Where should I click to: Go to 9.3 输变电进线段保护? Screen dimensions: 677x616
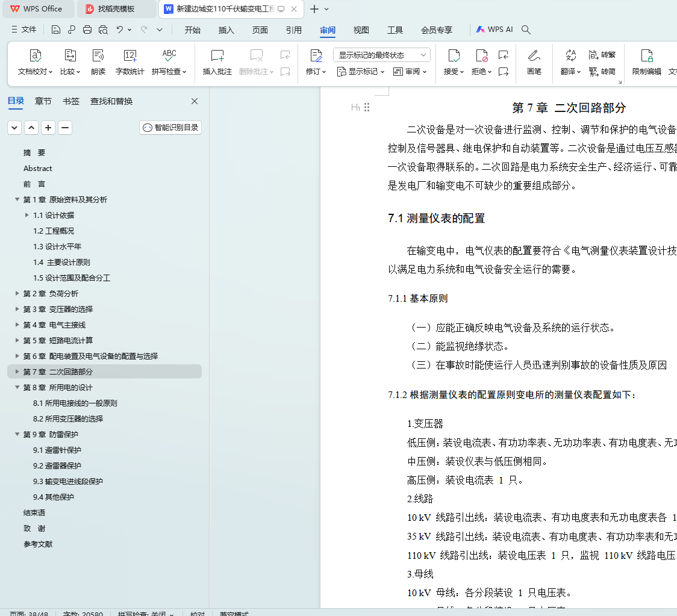pyautogui.click(x=68, y=481)
